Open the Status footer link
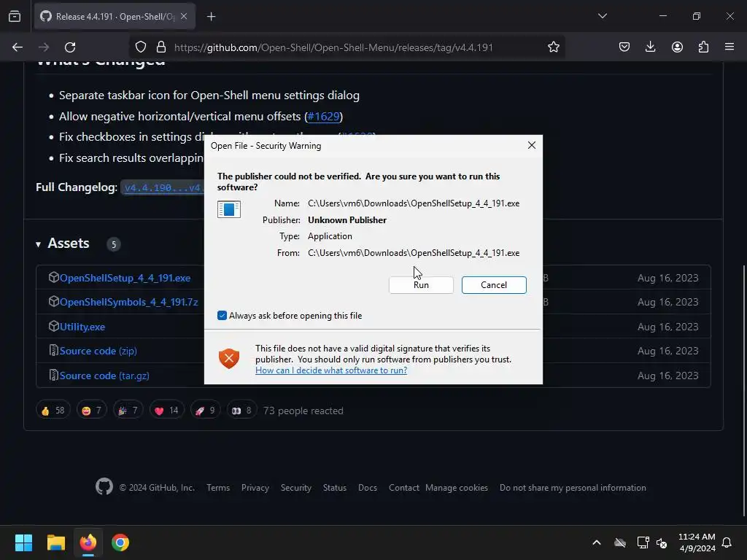Viewport: 747px width, 560px height. point(334,488)
